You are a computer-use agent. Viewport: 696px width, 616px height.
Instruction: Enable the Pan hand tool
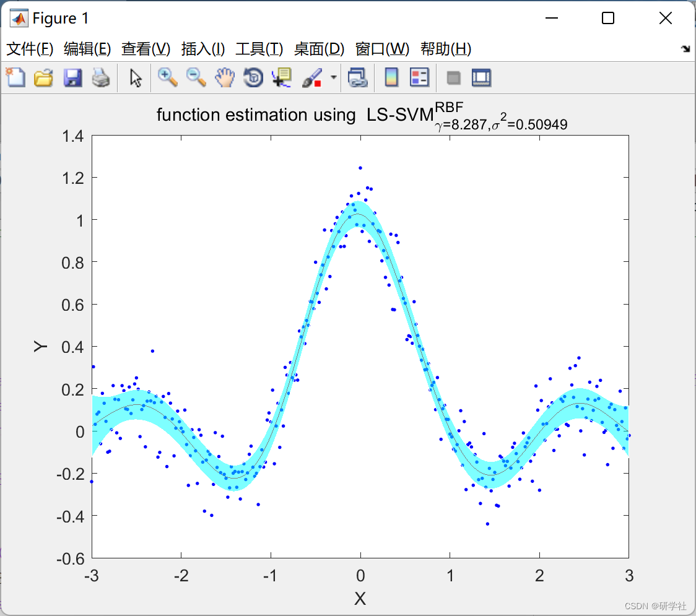(225, 77)
